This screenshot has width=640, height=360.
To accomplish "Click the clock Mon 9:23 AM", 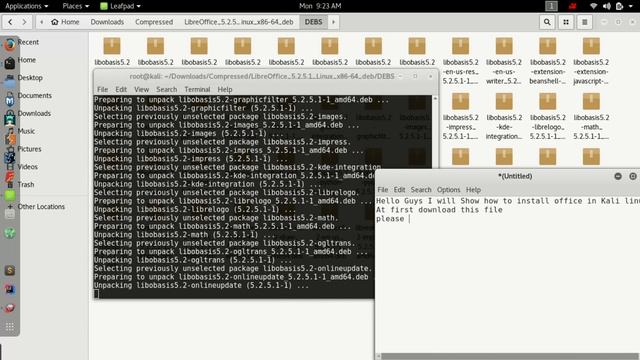I will click(x=320, y=6).
